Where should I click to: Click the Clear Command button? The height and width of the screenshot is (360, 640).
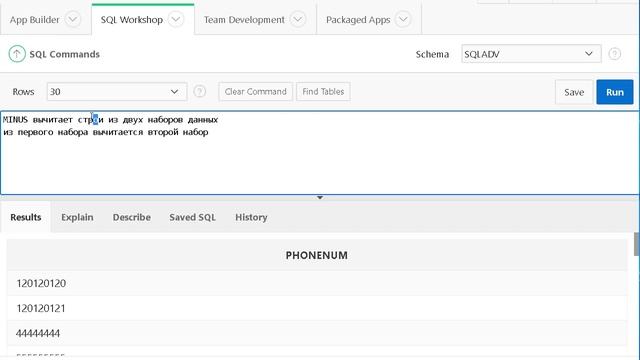tap(256, 91)
